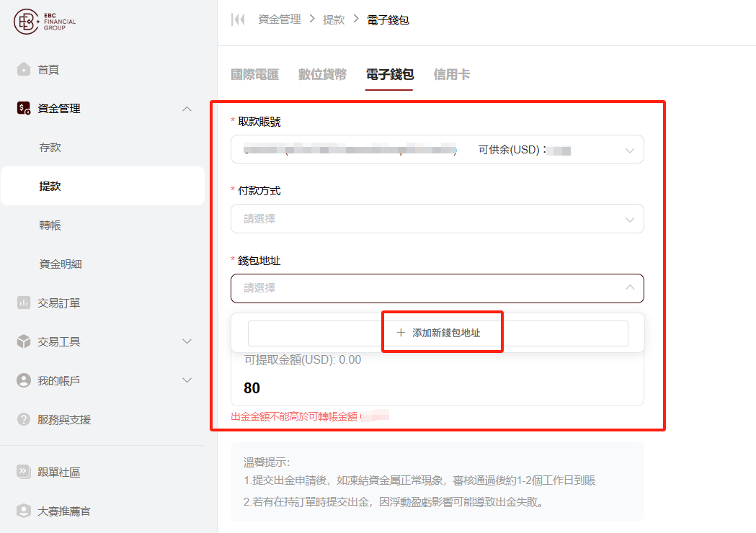This screenshot has width=756, height=533.
Task: Click the 我的帳戶 person icon
Action: pyautogui.click(x=24, y=380)
